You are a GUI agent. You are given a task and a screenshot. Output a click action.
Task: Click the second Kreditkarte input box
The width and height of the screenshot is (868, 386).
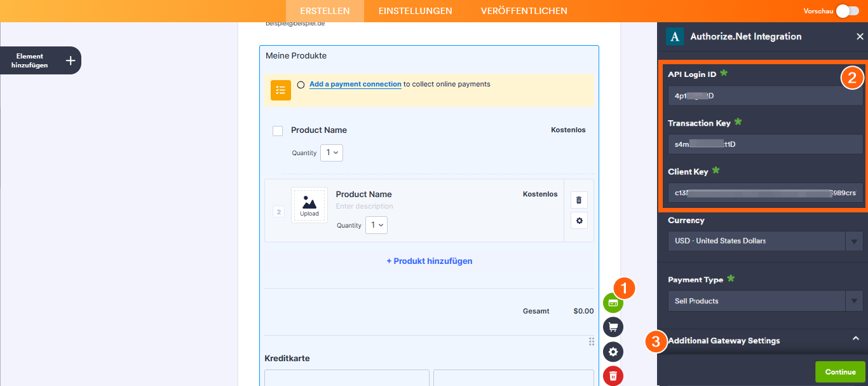pyautogui.click(x=513, y=378)
